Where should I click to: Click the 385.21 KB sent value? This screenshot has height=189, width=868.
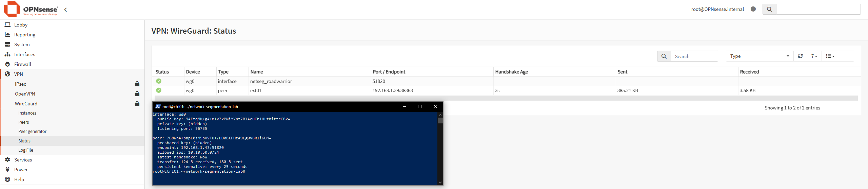(628, 90)
